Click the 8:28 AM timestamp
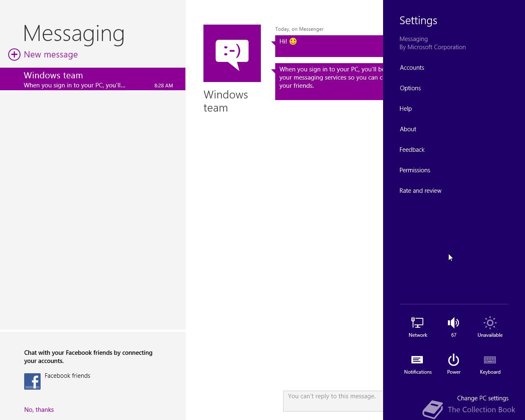Viewport: 525px width, 420px height. coord(164,86)
